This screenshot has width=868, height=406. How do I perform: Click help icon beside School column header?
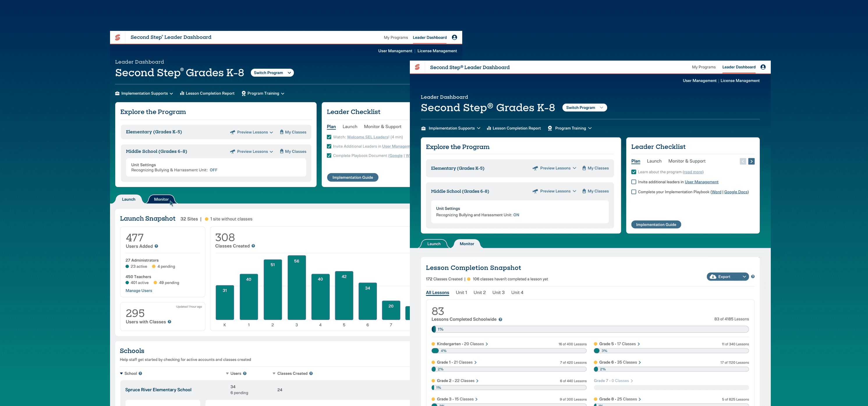(x=140, y=373)
